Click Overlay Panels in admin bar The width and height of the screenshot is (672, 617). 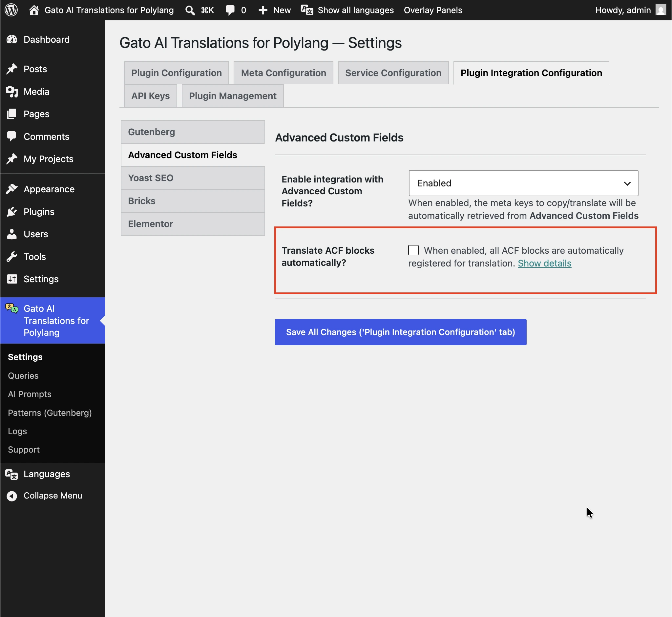click(433, 10)
